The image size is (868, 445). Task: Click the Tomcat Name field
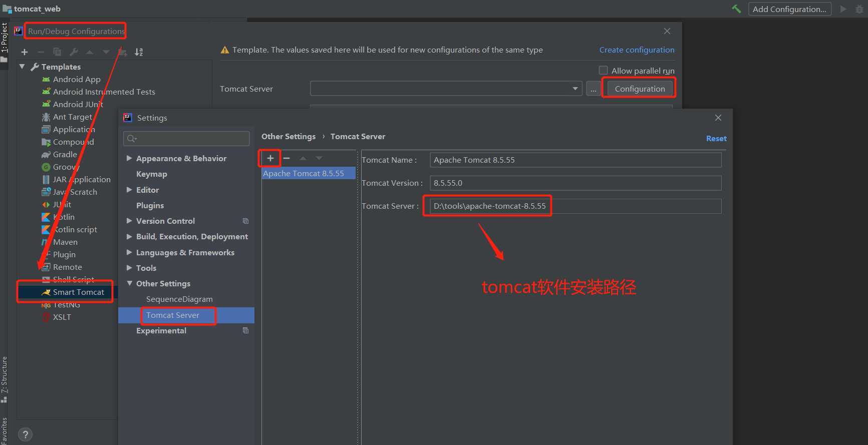[x=575, y=160]
